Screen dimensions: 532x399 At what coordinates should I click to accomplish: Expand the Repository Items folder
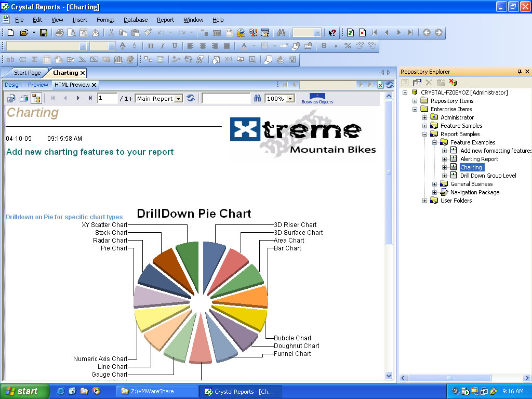point(415,101)
